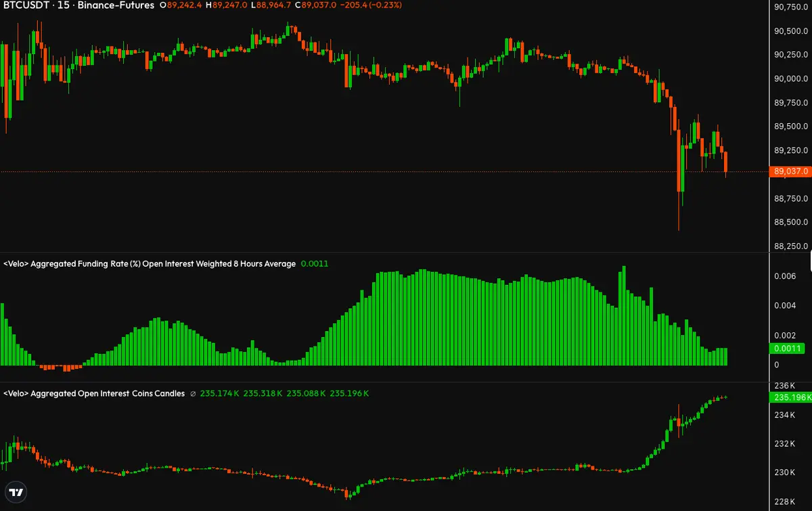
Task: Click the 0.006 funding rate scale label
Action: click(x=785, y=276)
